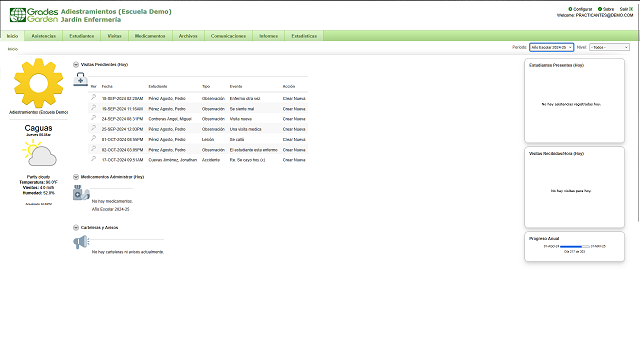Image resolution: width=640 pixels, height=360 pixels.
Task: Click the Inicio breadcrumb link
Action: pos(13,49)
